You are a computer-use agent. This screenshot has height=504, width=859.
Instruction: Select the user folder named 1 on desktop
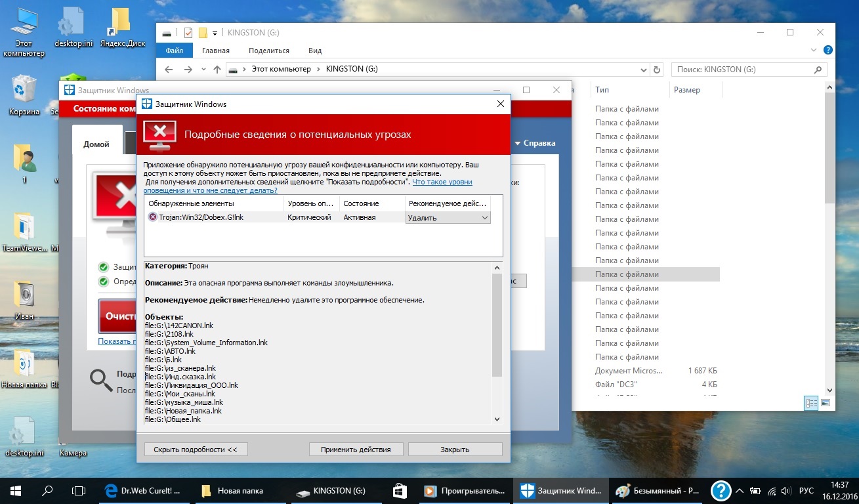(24, 164)
